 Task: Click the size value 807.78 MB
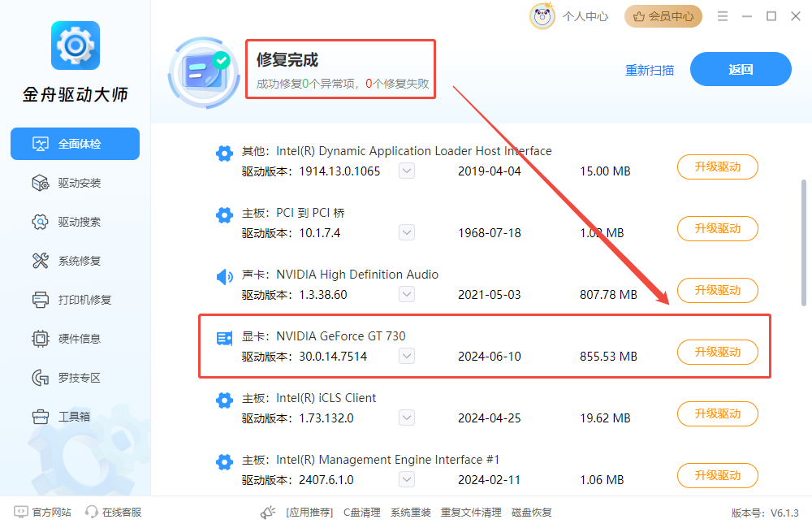click(x=608, y=295)
